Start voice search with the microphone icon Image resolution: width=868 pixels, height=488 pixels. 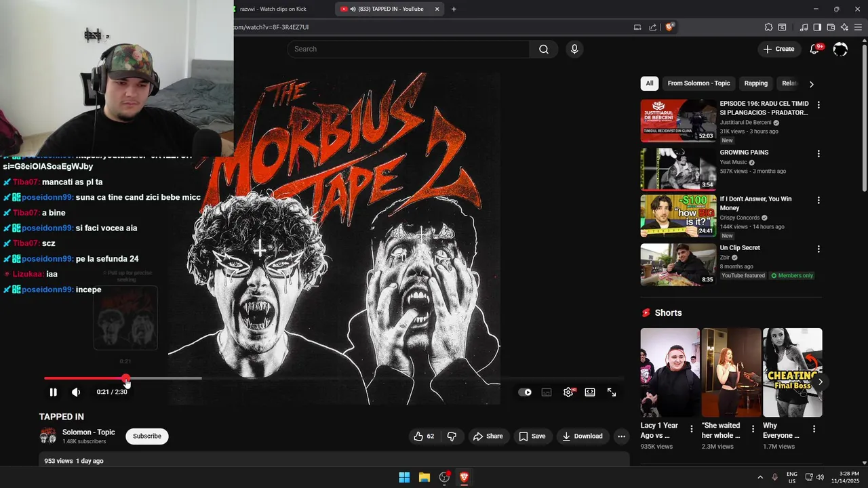pyautogui.click(x=574, y=49)
